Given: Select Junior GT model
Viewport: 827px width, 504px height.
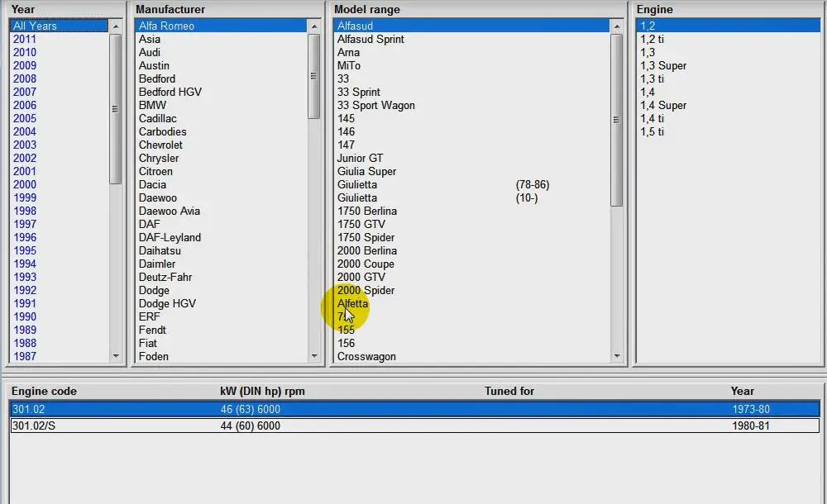Looking at the screenshot, I should [x=361, y=158].
